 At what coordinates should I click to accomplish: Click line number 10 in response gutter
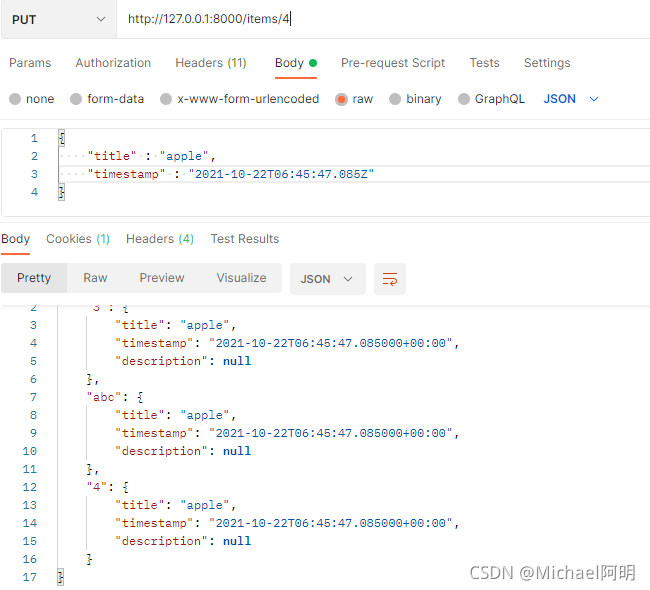[30, 452]
